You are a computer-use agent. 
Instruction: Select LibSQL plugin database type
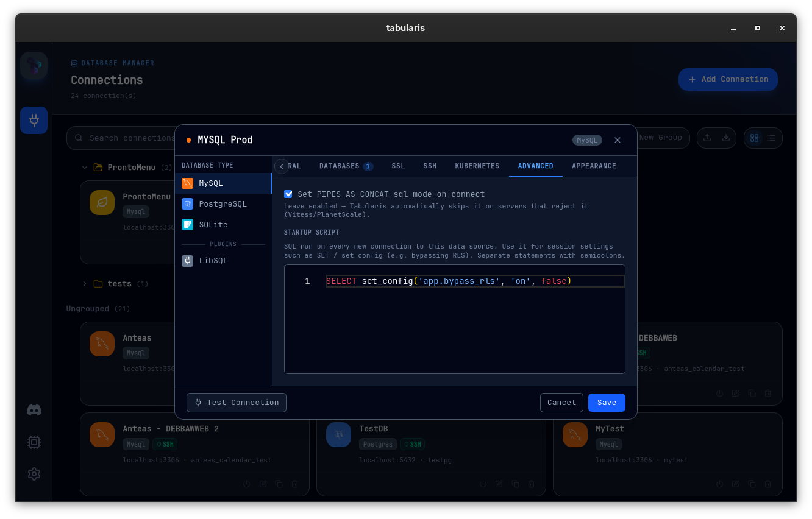pyautogui.click(x=223, y=261)
